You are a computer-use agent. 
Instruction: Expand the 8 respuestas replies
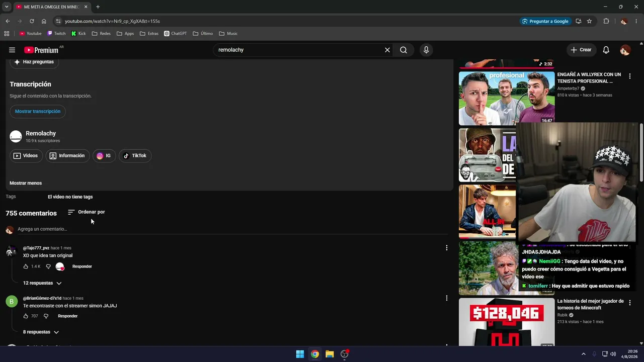tap(41, 332)
